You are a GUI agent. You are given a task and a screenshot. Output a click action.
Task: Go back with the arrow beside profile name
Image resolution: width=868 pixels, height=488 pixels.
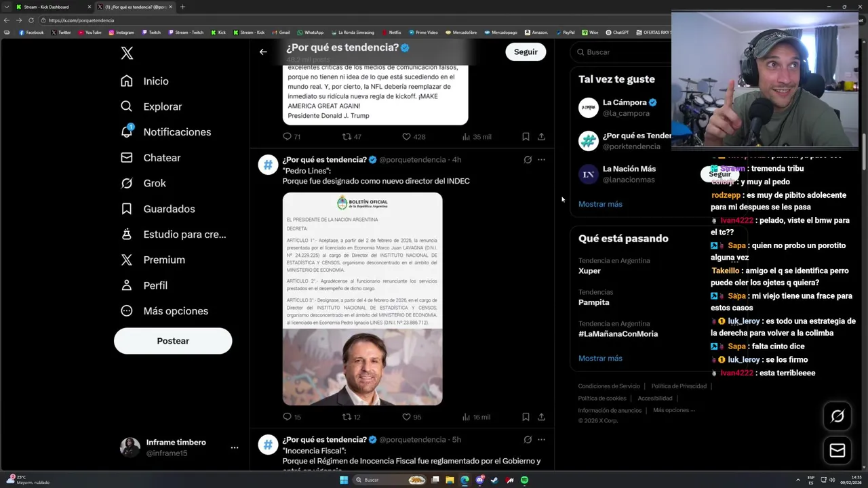tap(263, 52)
